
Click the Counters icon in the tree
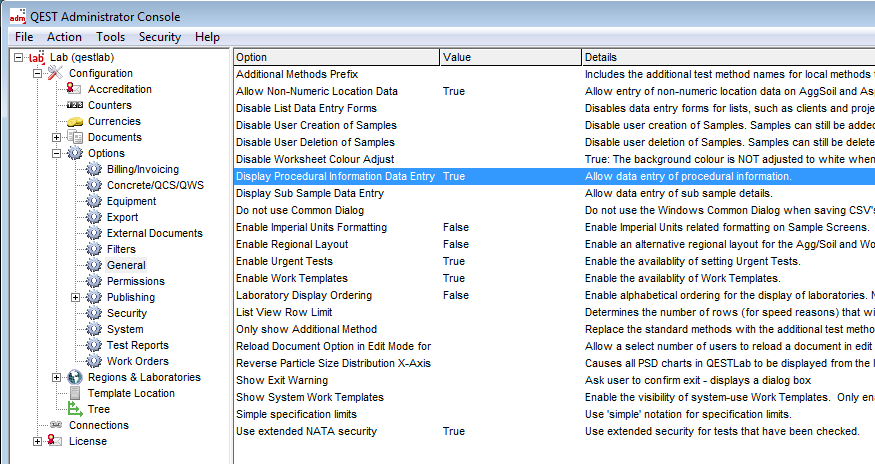coord(75,106)
